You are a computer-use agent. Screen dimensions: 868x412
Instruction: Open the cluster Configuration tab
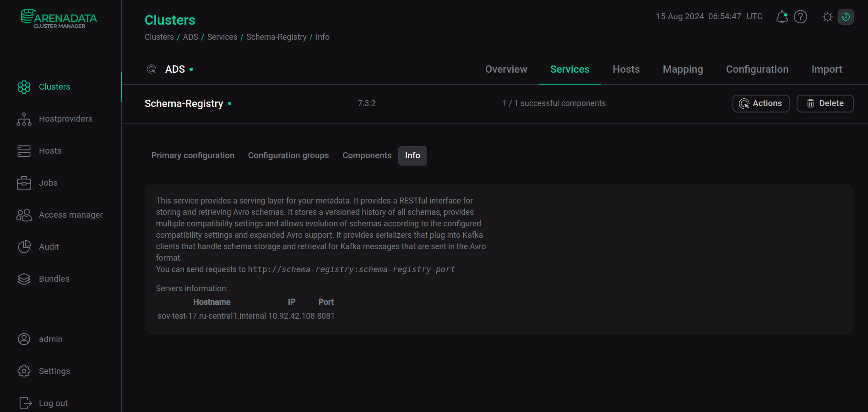coord(757,70)
